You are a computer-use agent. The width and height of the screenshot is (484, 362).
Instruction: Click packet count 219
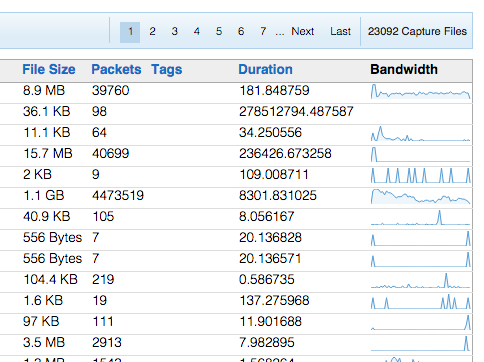tap(103, 280)
